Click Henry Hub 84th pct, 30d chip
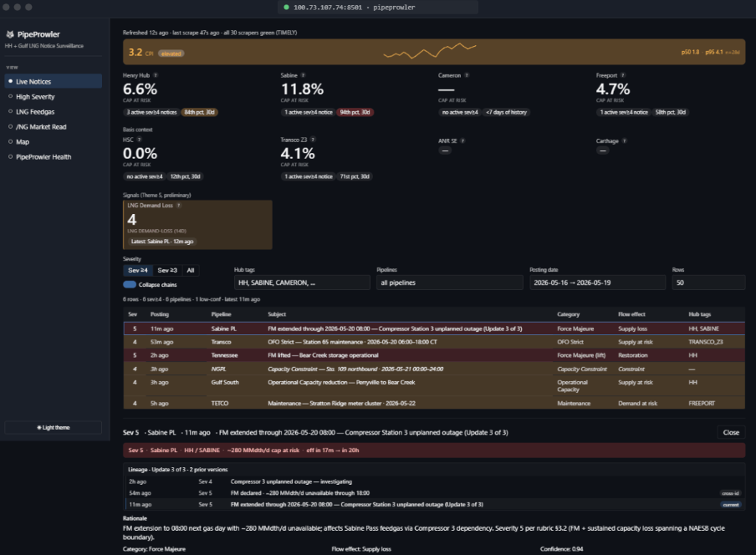Screen dimensions: 756x555 click(199, 112)
